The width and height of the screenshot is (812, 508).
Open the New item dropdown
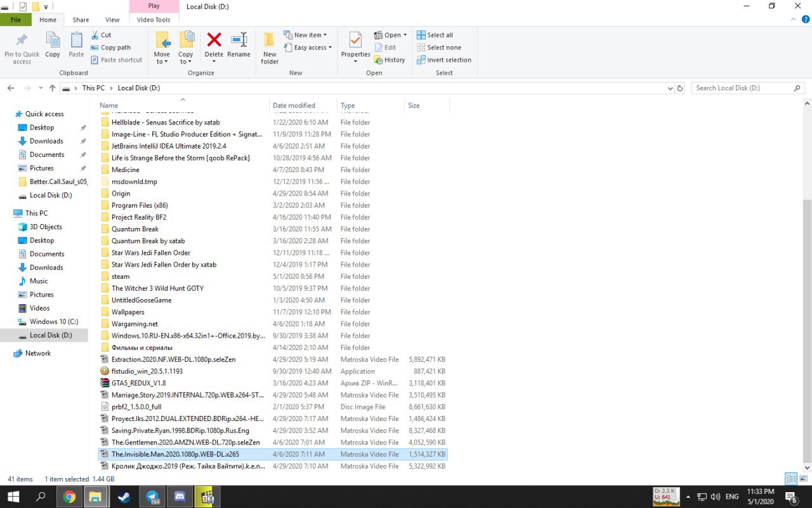pos(305,35)
